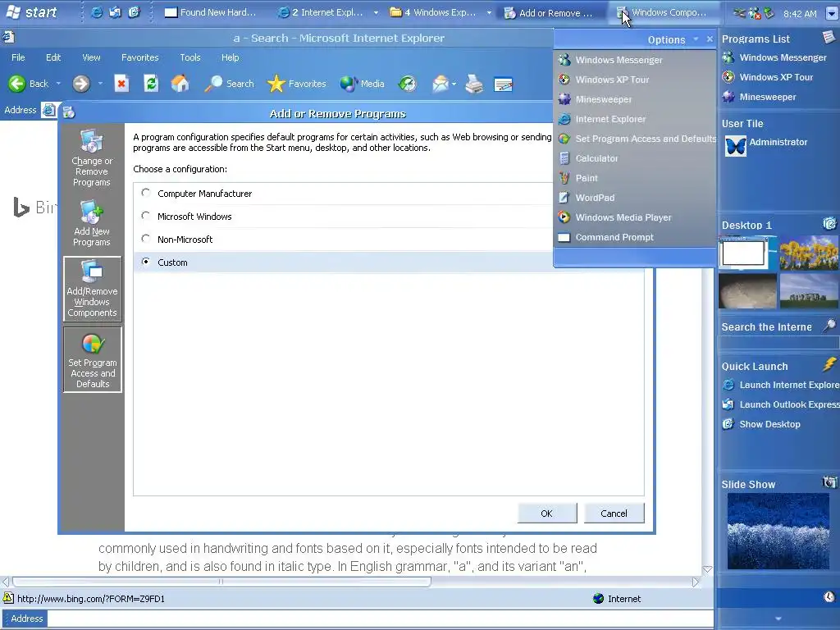Stop page loading with the red X icon
Image resolution: width=840 pixels, height=630 pixels.
121,84
